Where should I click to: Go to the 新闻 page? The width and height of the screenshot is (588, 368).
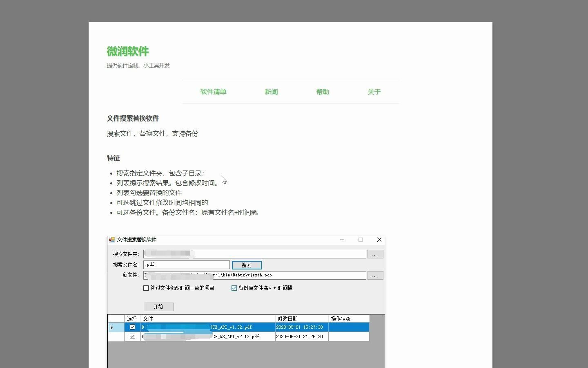pyautogui.click(x=271, y=92)
